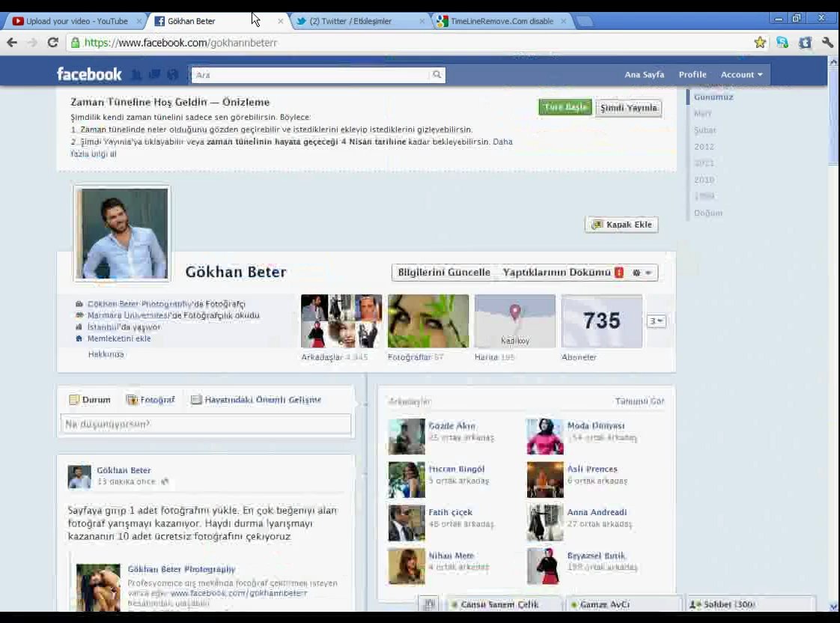Click the facebook logo
The image size is (840, 623).
(x=89, y=74)
